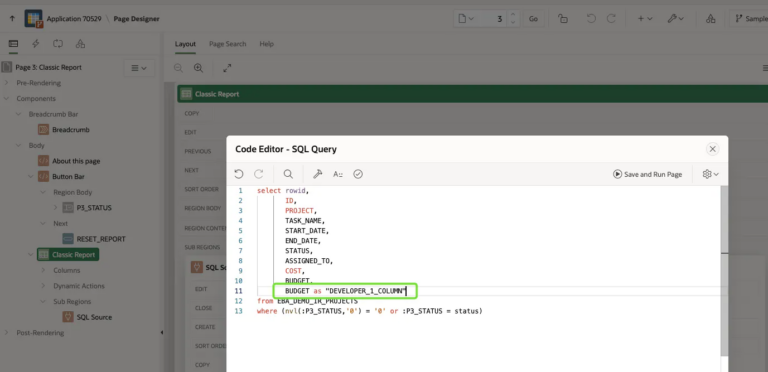Select the Breadcrumb region in tree
This screenshot has height=372, width=768.
71,130
